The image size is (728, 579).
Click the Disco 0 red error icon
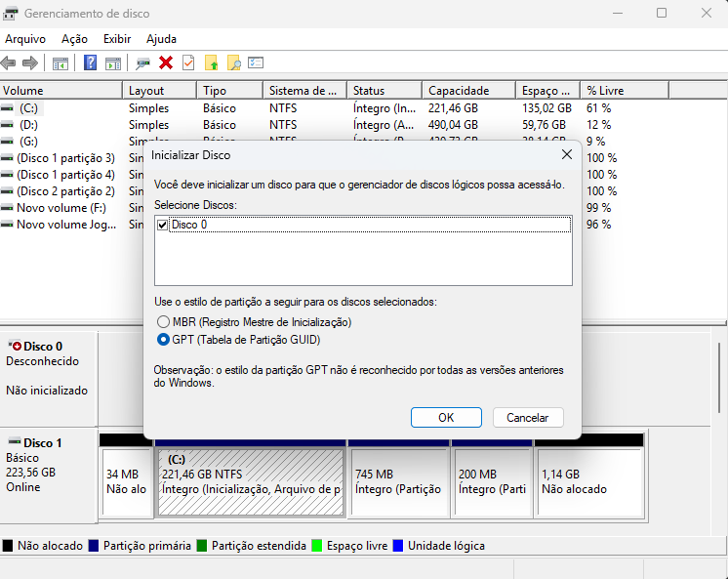[x=15, y=346]
